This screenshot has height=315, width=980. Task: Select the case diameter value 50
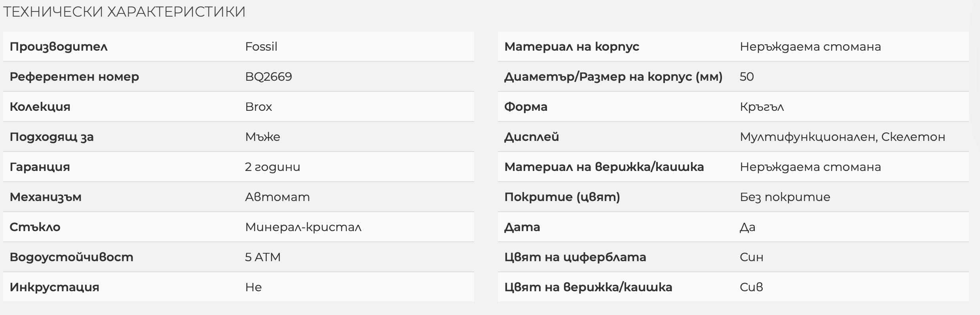pyautogui.click(x=747, y=77)
